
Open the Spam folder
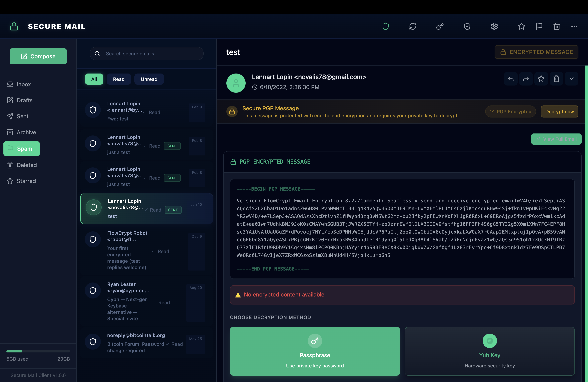(x=21, y=149)
